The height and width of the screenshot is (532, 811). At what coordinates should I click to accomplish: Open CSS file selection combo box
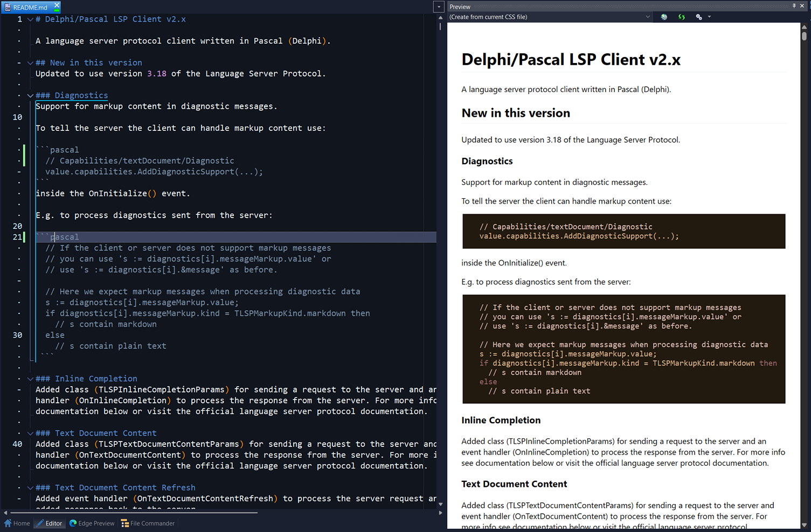(550, 17)
